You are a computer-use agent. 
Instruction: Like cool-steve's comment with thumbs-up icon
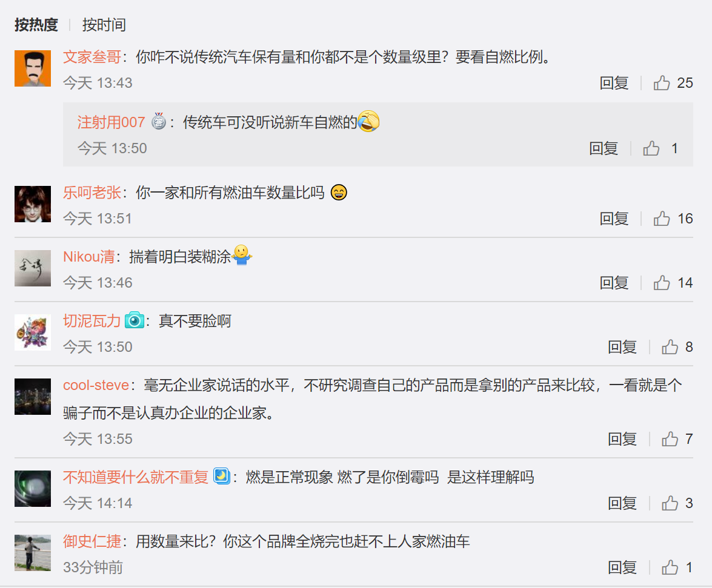(670, 439)
